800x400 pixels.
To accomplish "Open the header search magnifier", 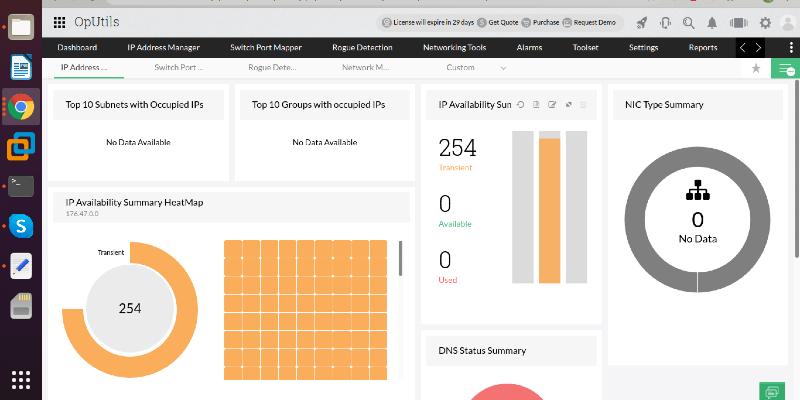I will [689, 22].
